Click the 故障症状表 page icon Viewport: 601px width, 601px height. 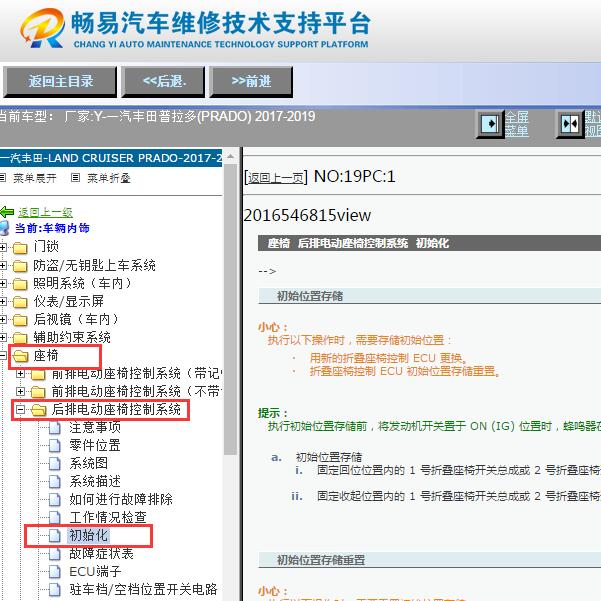tap(54, 553)
